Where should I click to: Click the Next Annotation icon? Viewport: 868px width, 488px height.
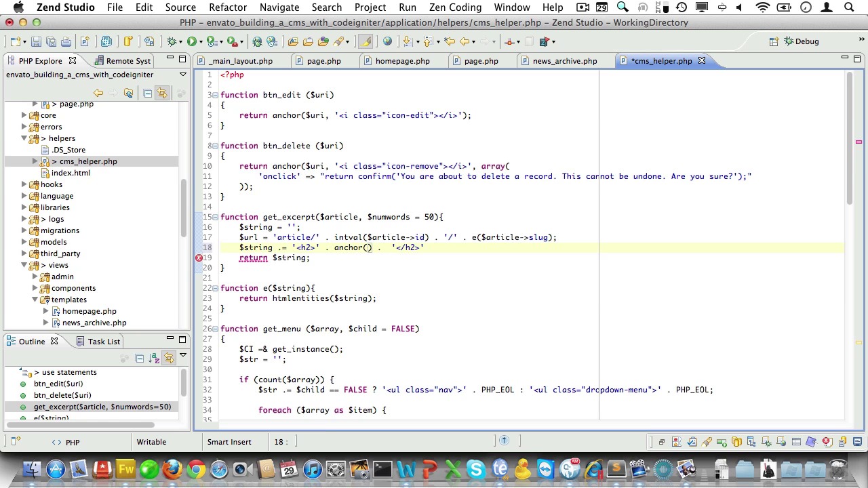[x=407, y=42]
